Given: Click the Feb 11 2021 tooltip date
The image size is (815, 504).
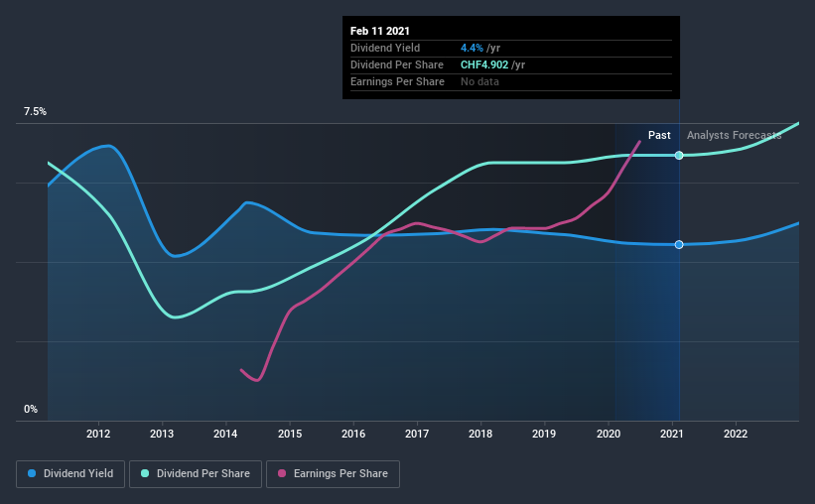Looking at the screenshot, I should click(380, 31).
